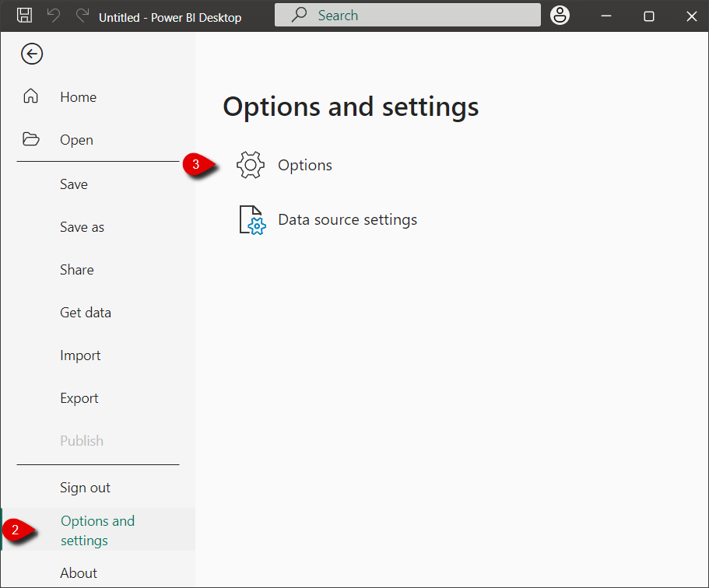Choose Save as from the side menu

click(x=82, y=227)
